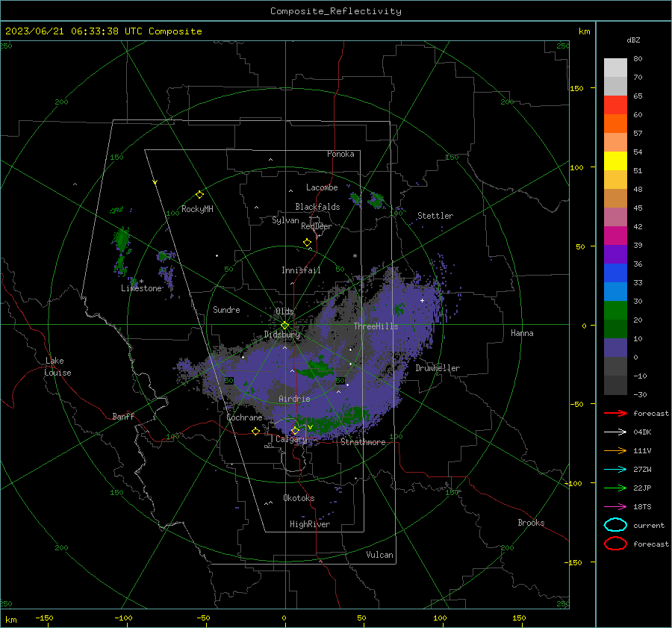Click the Composite_Reflectivity title text

point(336,11)
